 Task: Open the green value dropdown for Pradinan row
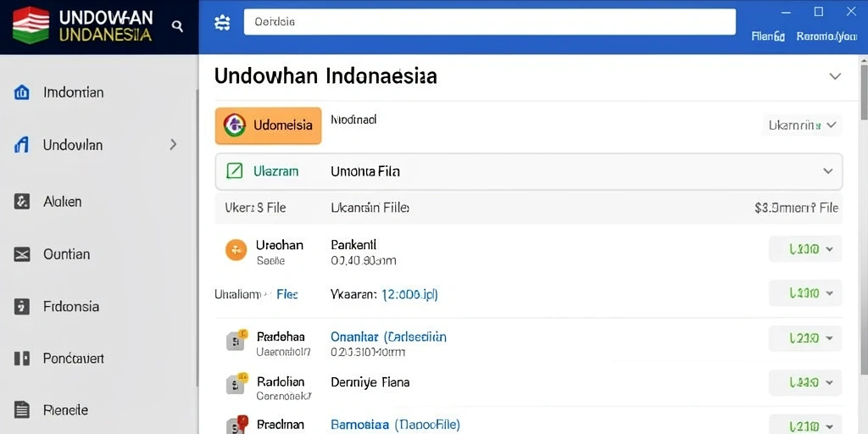pyautogui.click(x=805, y=426)
